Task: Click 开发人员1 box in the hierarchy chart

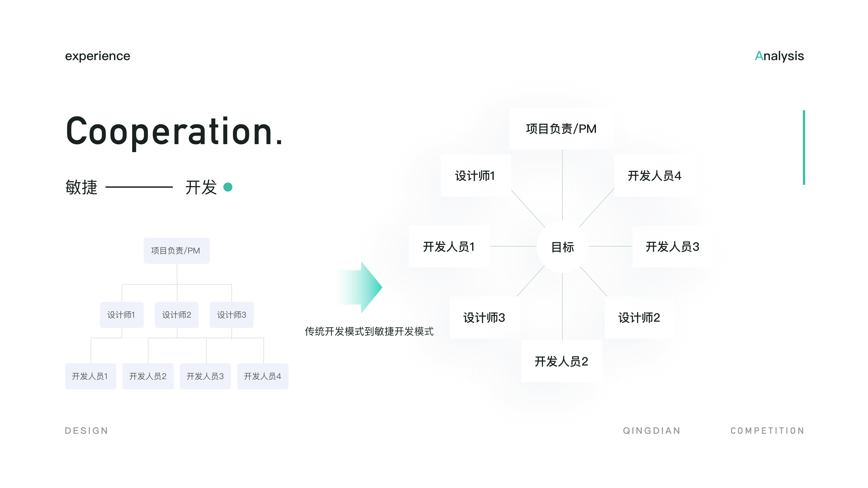Action: pos(91,376)
